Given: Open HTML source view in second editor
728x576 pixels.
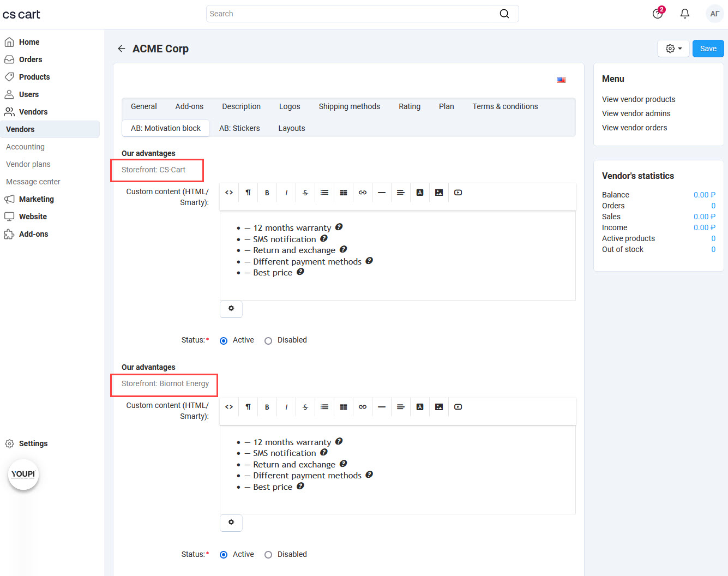Looking at the screenshot, I should [229, 407].
